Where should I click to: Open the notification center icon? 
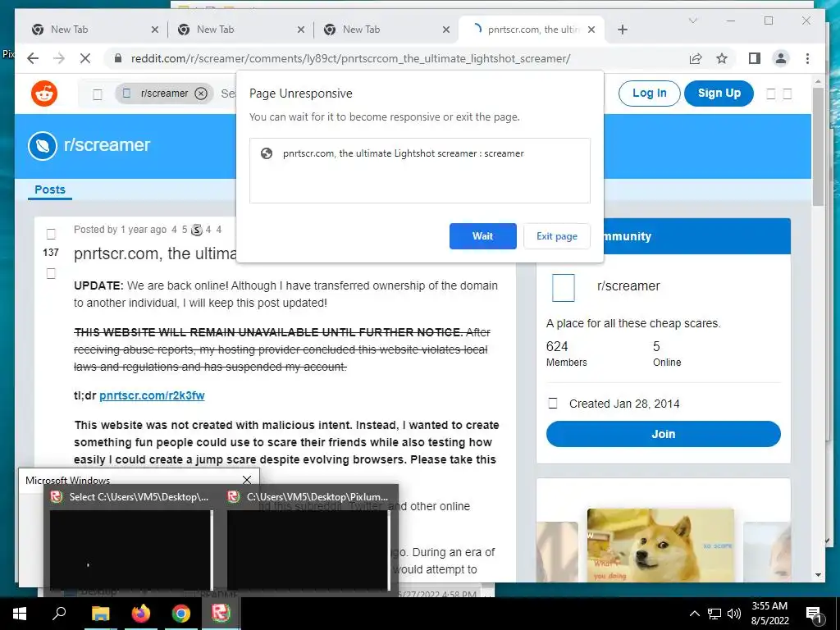(x=814, y=614)
